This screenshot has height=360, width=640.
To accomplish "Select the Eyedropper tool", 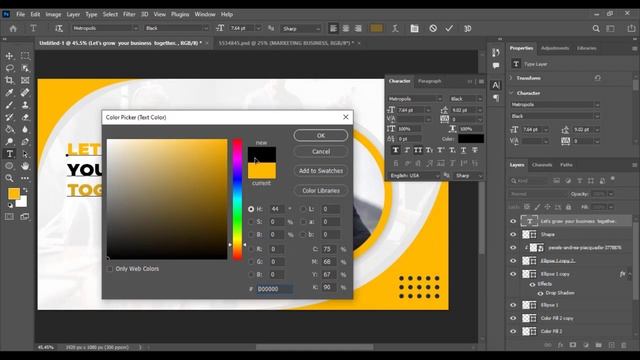I will (9, 93).
